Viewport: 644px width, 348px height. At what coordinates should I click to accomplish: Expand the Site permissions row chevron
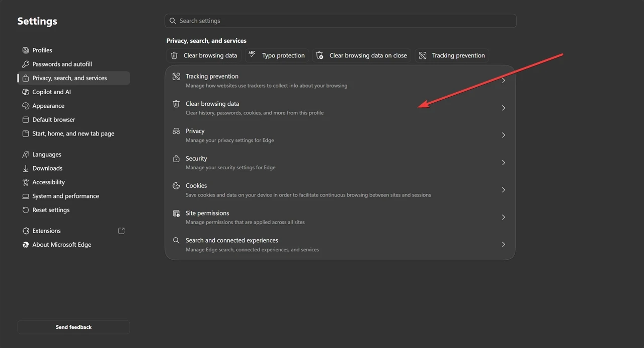[x=503, y=217]
